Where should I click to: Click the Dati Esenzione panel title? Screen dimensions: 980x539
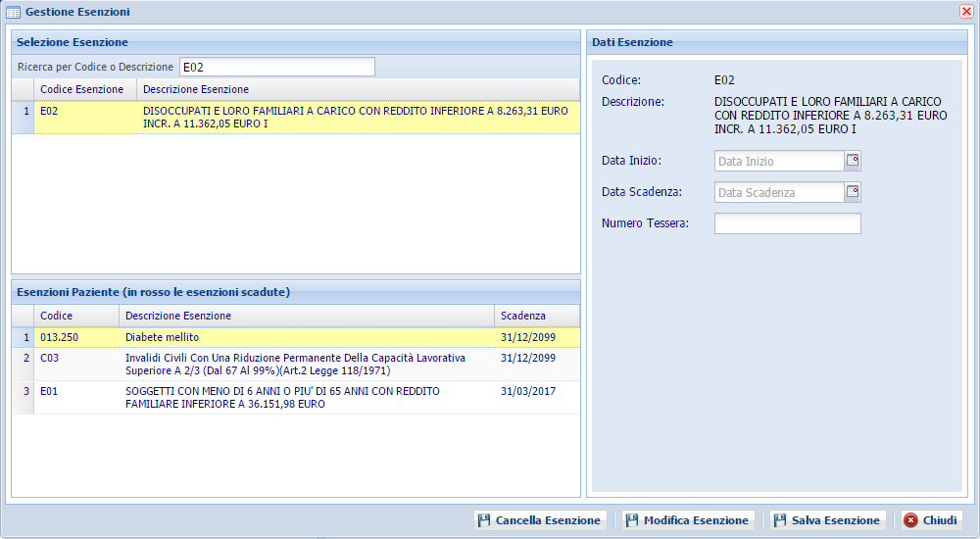[632, 42]
